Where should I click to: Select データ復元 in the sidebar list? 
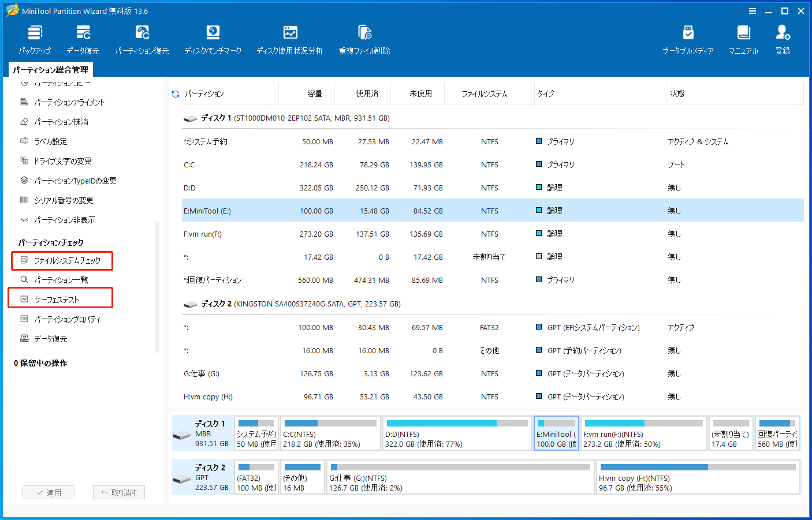click(51, 339)
